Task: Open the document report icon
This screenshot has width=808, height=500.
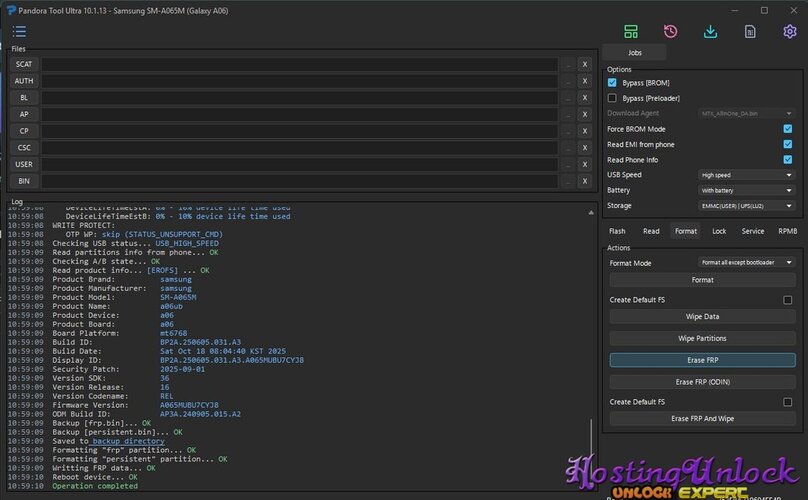Action: point(750,31)
